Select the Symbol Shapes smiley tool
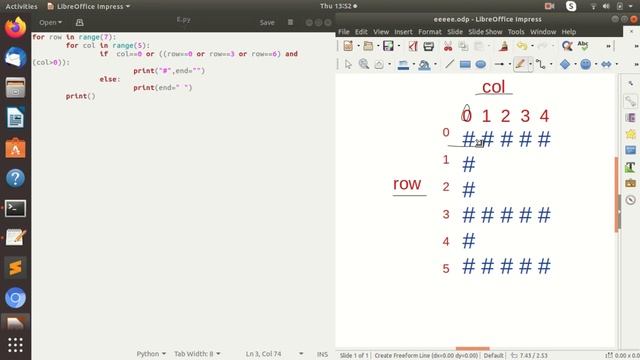This screenshot has height=360, width=640. pyautogui.click(x=586, y=64)
